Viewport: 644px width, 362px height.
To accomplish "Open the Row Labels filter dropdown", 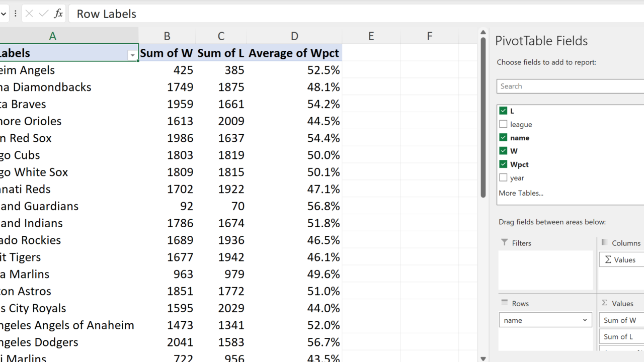I will (132, 55).
